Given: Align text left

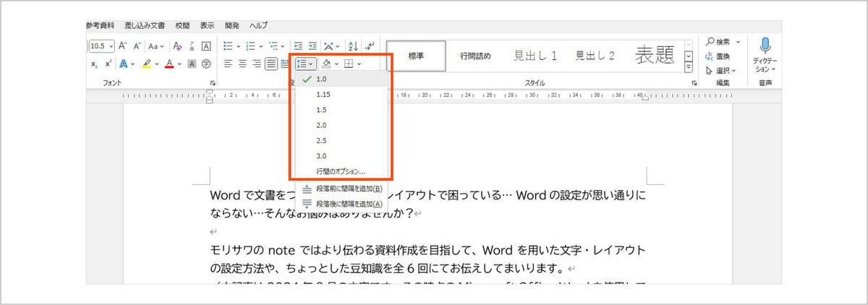Looking at the screenshot, I should coord(227,64).
